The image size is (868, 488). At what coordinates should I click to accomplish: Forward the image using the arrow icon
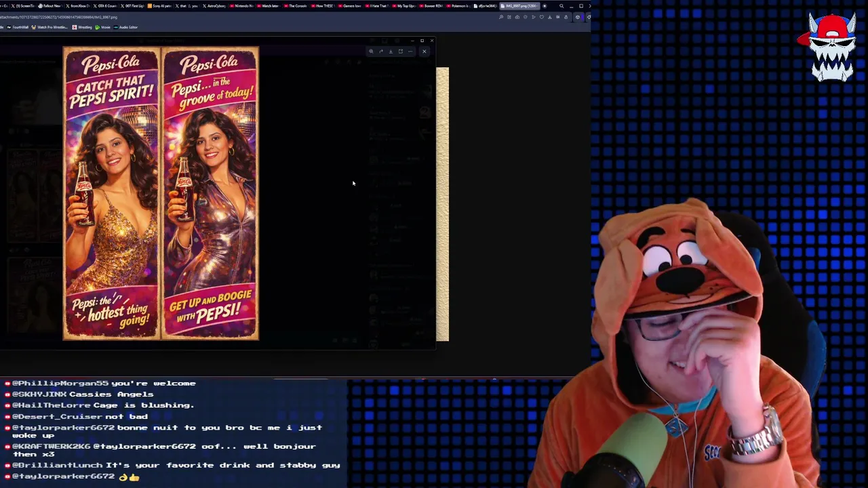[381, 52]
